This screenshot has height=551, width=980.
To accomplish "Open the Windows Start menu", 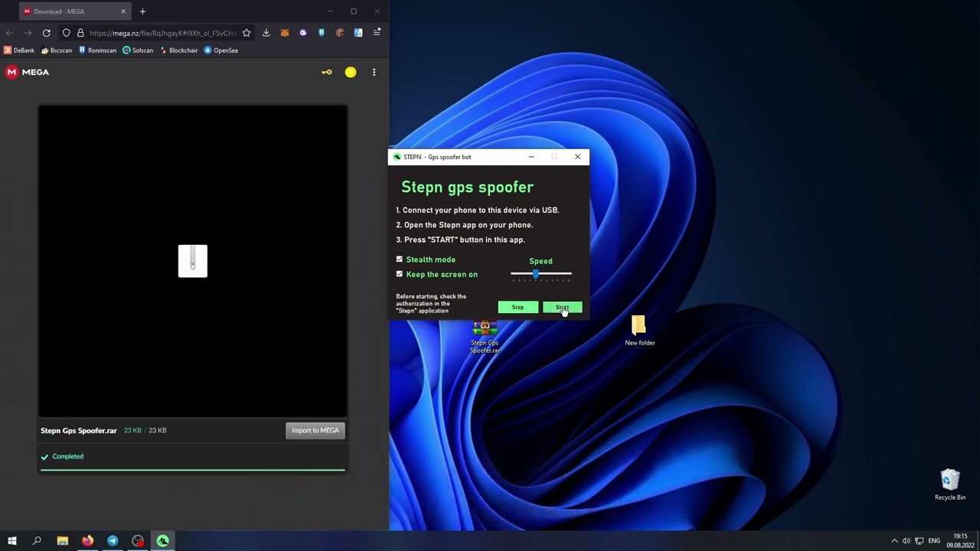I will pos(12,541).
